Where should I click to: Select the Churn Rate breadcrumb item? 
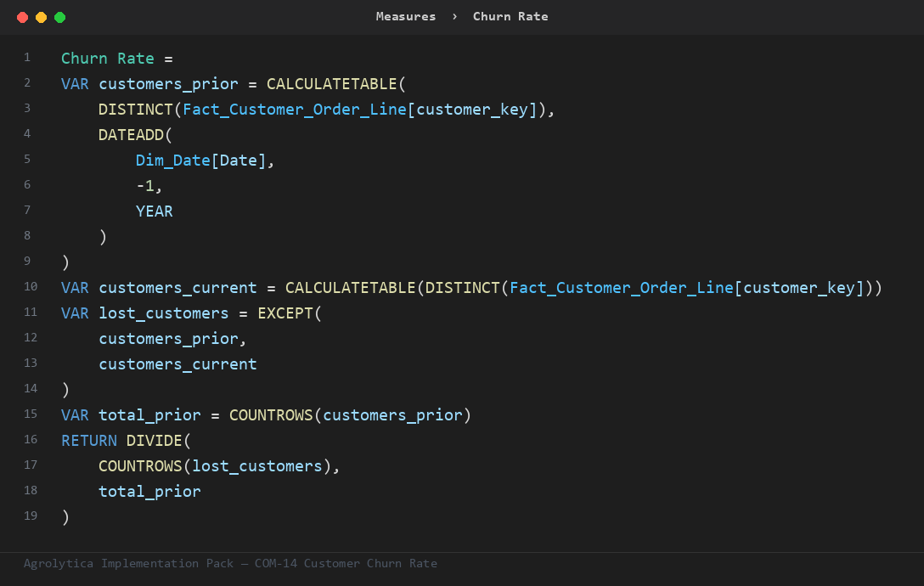pyautogui.click(x=510, y=16)
